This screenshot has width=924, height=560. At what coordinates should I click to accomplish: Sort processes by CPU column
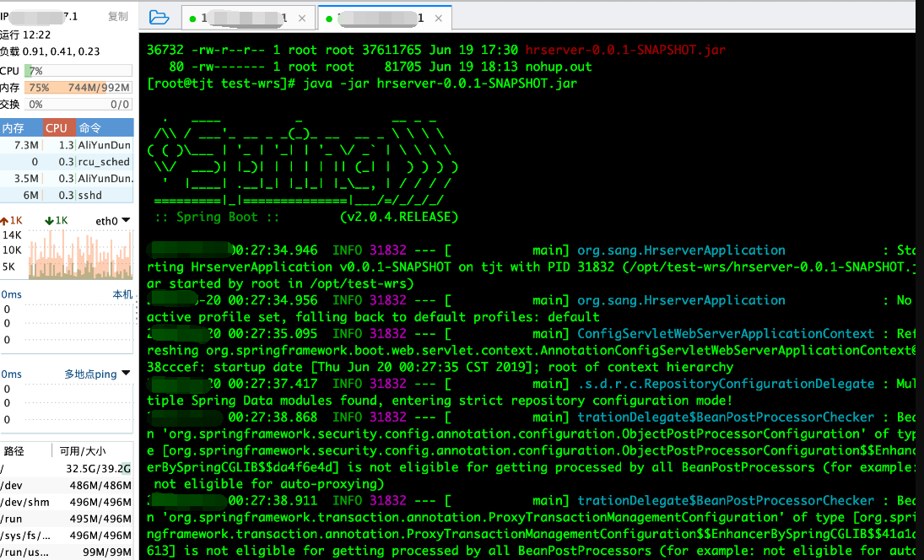[60, 128]
